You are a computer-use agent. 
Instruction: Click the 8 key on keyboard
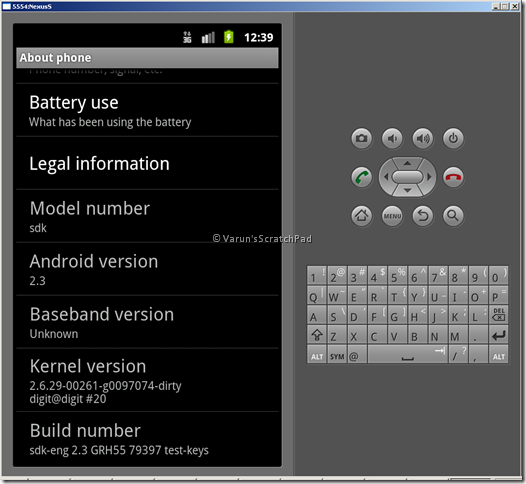point(458,275)
